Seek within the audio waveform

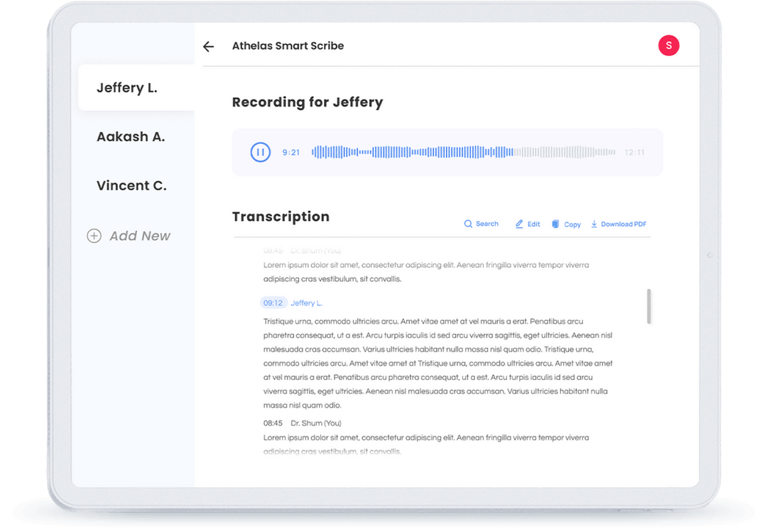pos(463,152)
